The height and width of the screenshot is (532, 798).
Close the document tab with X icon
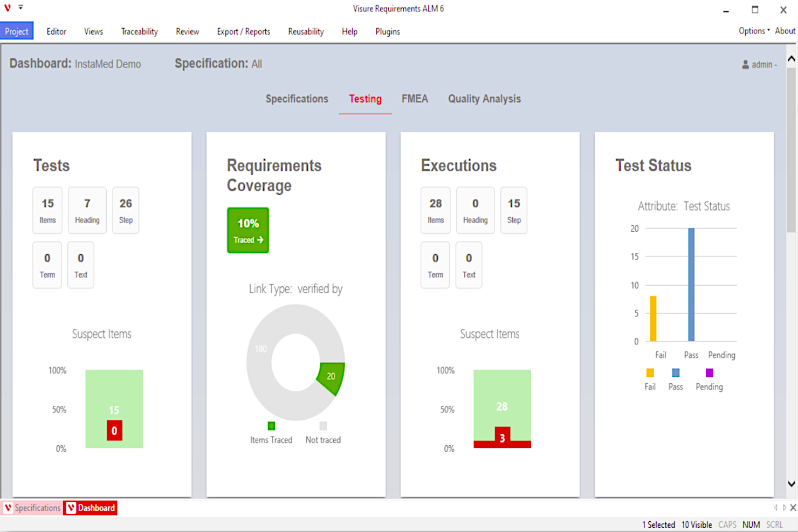[x=793, y=508]
